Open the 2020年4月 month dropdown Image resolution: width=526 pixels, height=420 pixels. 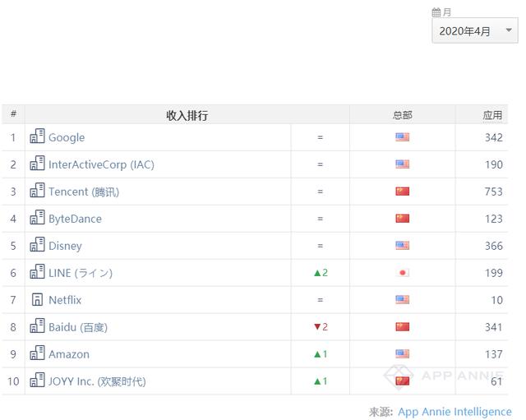(x=474, y=30)
